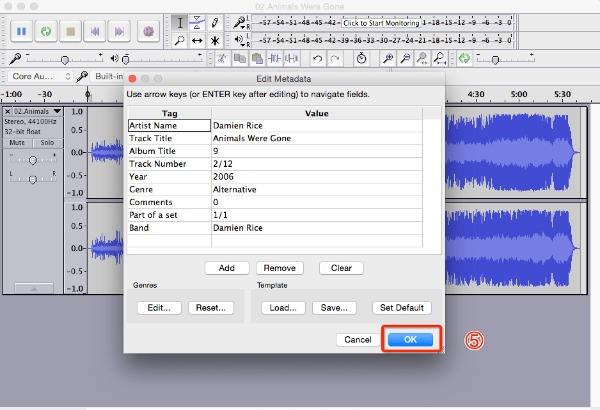
Task: Adjust the playback volume slider
Action: click(x=126, y=60)
